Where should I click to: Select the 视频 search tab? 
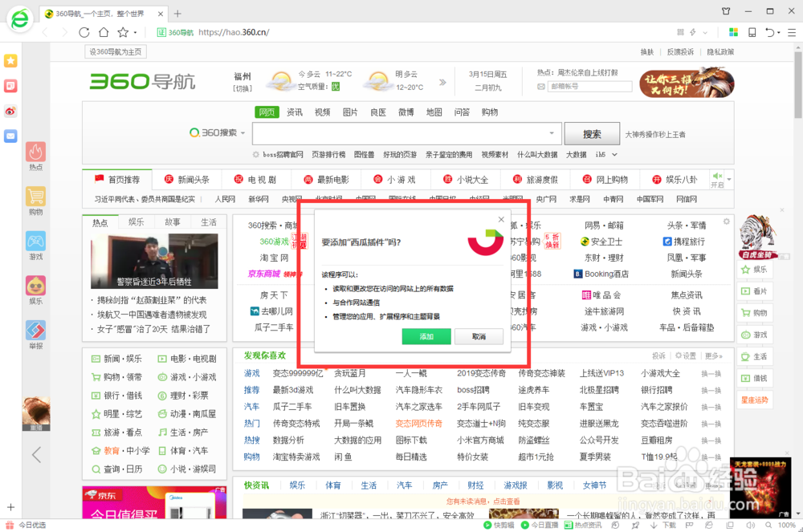(322, 112)
